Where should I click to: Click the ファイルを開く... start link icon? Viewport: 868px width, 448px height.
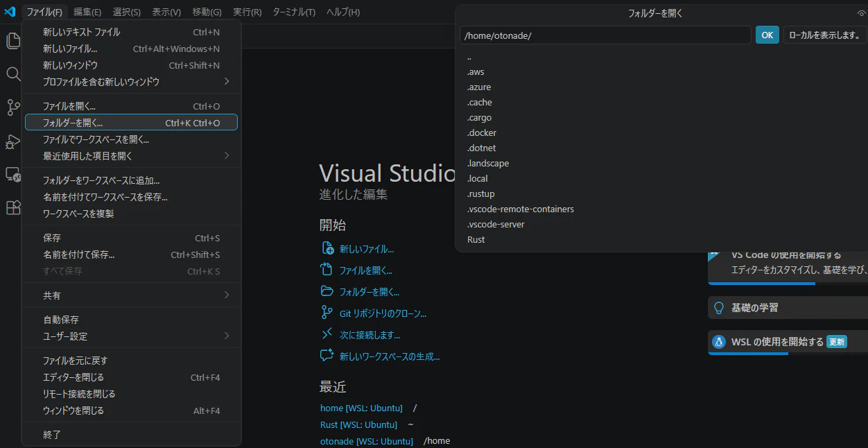327,270
